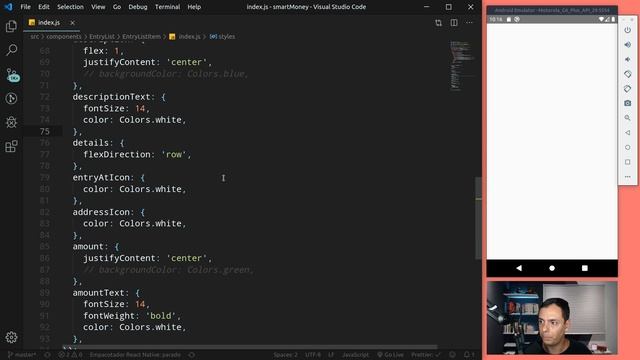
Task: Open notifications bell in status bar
Action: coord(469,355)
